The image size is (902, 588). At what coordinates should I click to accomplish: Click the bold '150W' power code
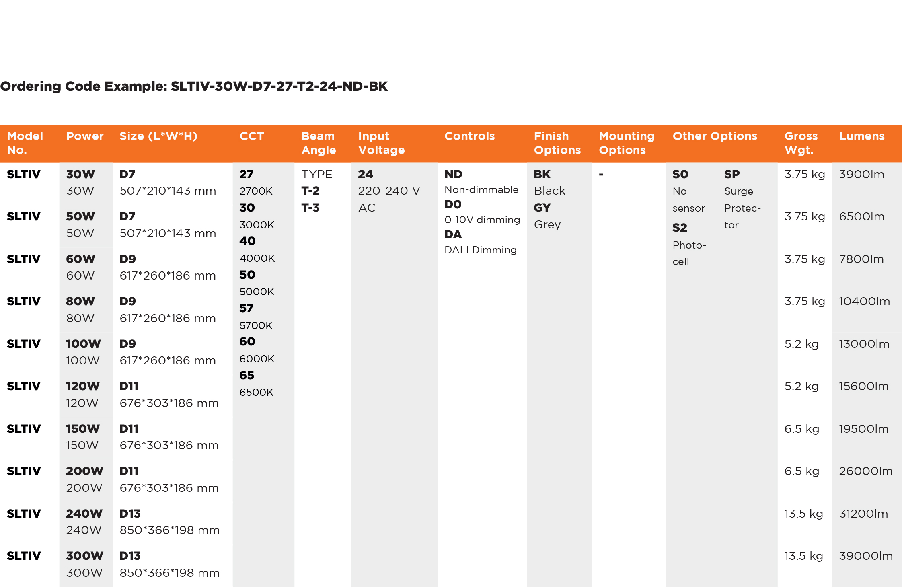(82, 429)
